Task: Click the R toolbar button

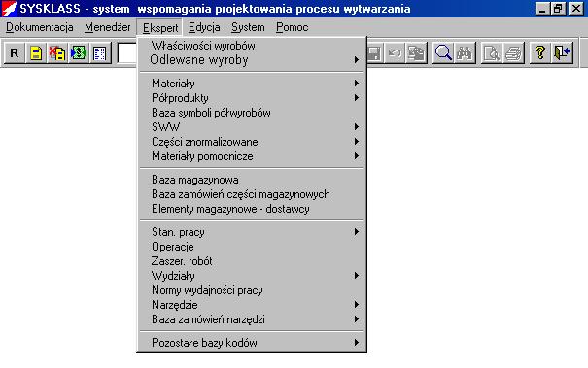Action: [x=15, y=53]
